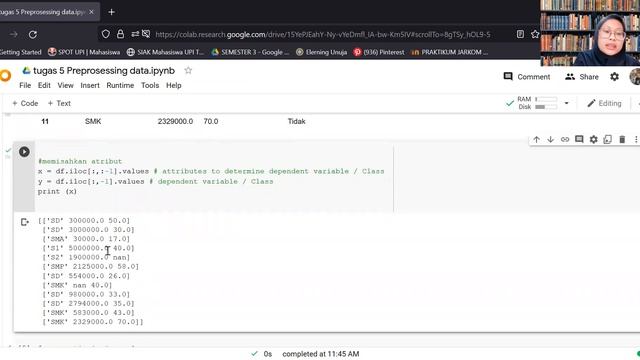Open the File menu
This screenshot has height=360, width=640.
pos(25,85)
